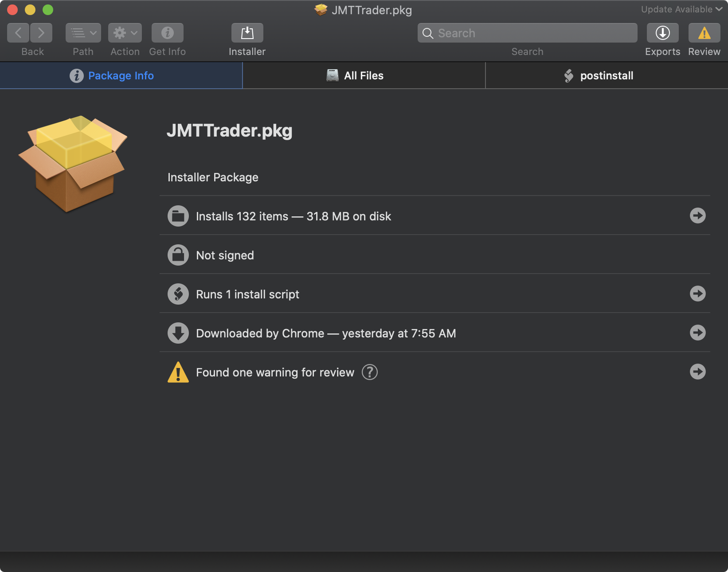Image resolution: width=728 pixels, height=572 pixels.
Task: Open the Review warning toolbar button
Action: (705, 33)
